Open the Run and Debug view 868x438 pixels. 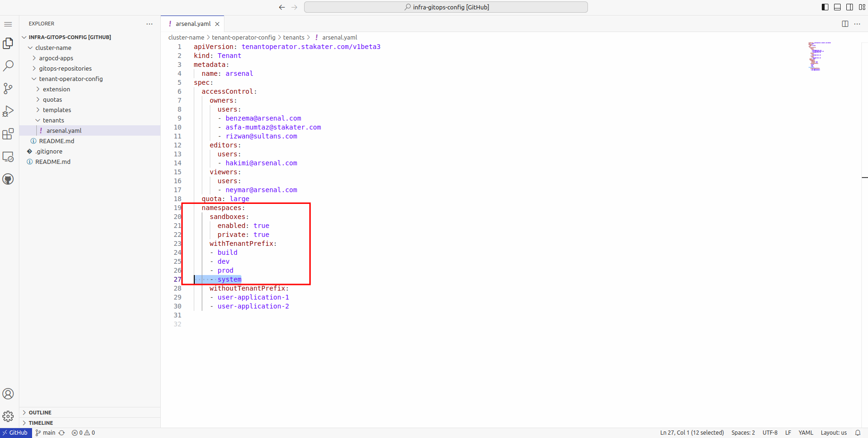pyautogui.click(x=8, y=111)
